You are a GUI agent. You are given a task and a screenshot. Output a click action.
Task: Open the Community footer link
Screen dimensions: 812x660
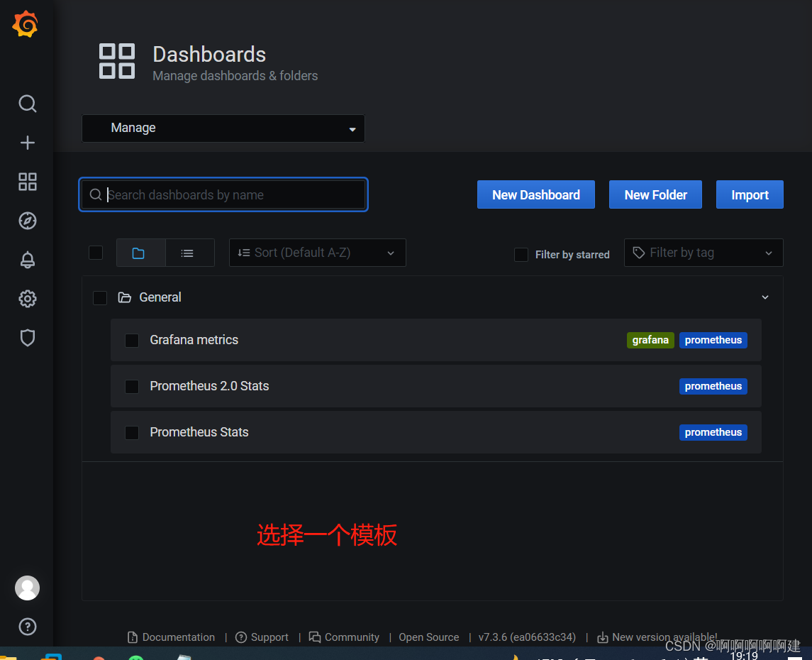click(x=352, y=637)
